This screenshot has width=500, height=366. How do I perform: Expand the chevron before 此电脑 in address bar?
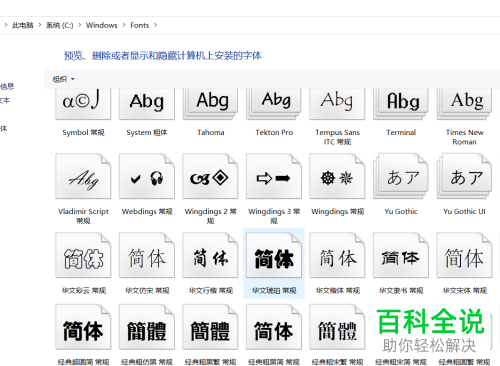coord(6,25)
